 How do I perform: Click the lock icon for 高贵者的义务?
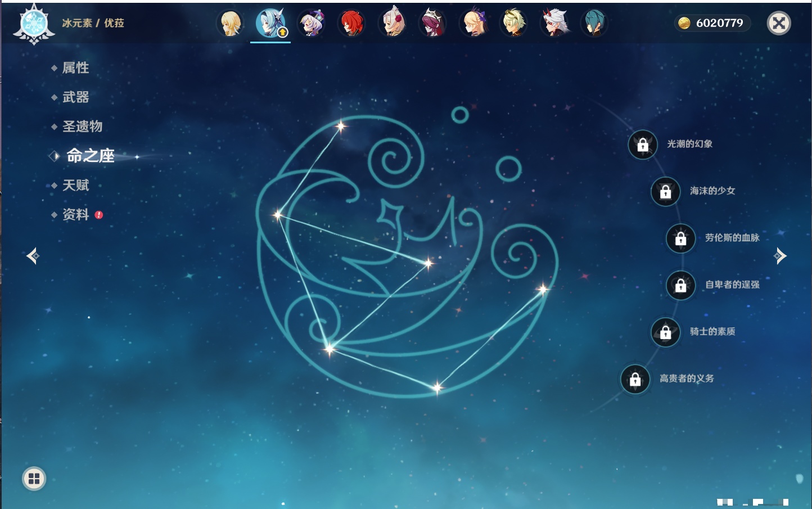click(x=635, y=379)
